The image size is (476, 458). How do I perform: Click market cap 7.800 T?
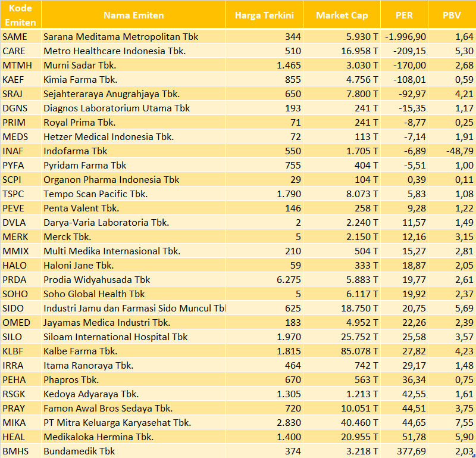[362, 94]
